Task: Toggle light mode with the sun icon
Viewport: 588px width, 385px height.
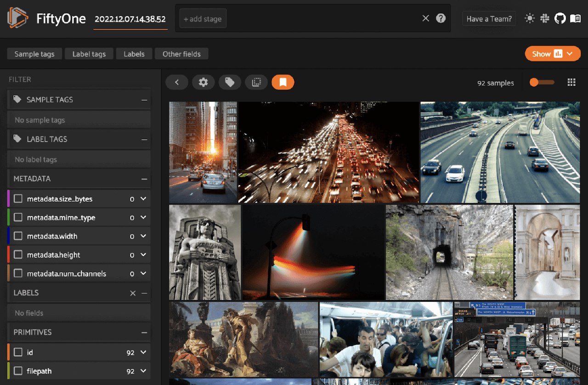Action: pos(530,18)
